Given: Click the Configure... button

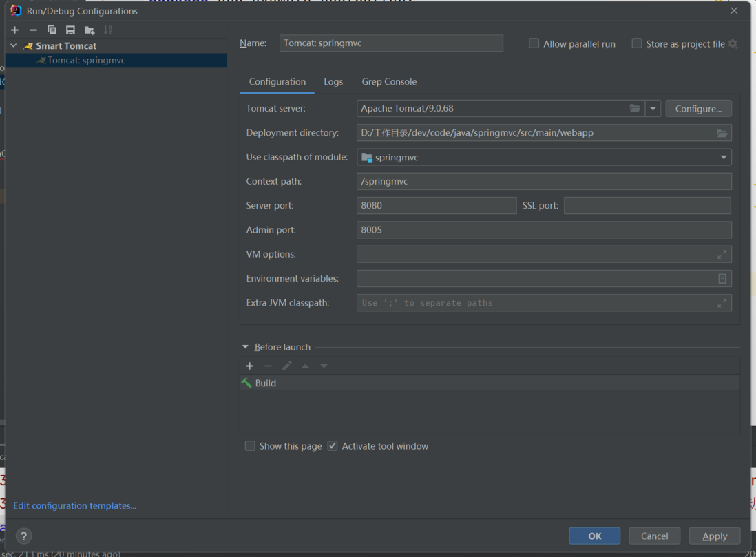Looking at the screenshot, I should (x=698, y=109).
